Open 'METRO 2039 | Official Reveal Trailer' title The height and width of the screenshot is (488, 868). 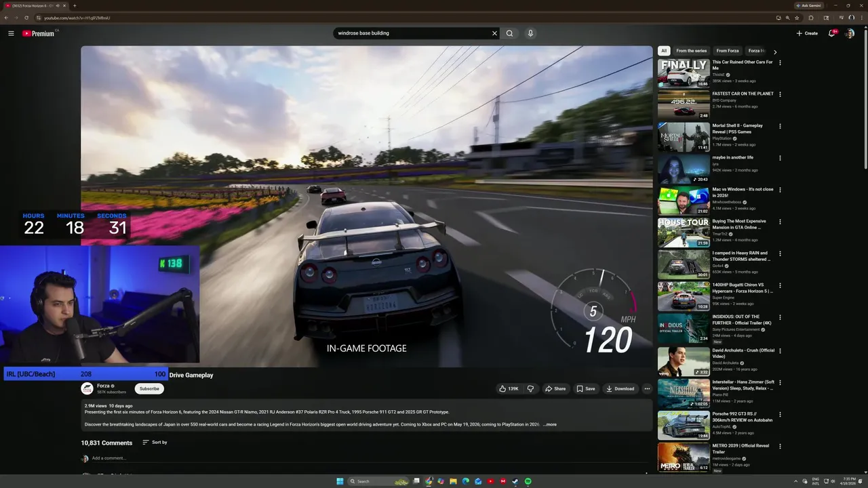click(x=741, y=449)
